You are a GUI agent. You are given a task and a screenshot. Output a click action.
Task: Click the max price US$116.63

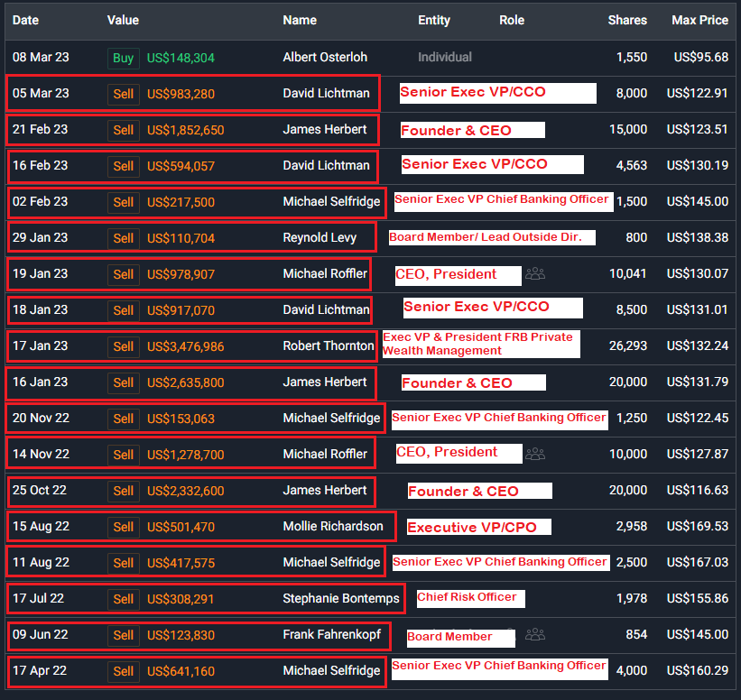tap(698, 491)
